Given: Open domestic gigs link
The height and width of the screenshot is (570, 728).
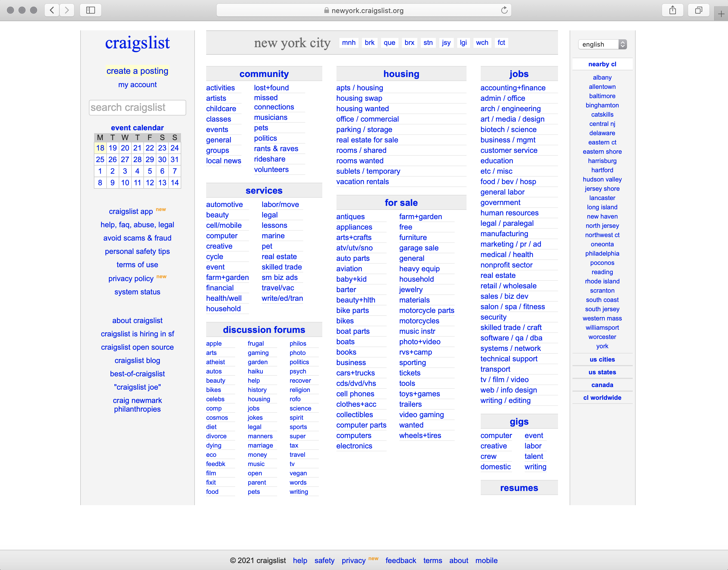Looking at the screenshot, I should pos(496,467).
